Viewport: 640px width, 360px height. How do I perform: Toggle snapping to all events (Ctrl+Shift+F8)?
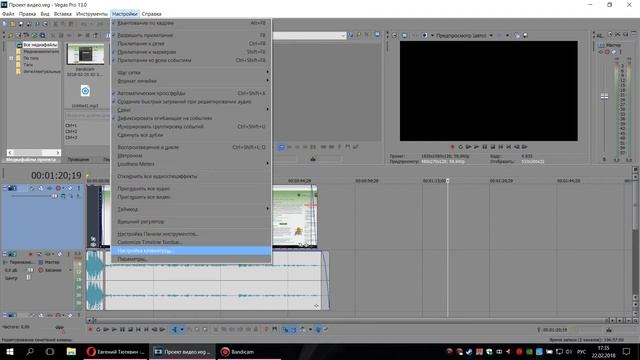click(191, 60)
